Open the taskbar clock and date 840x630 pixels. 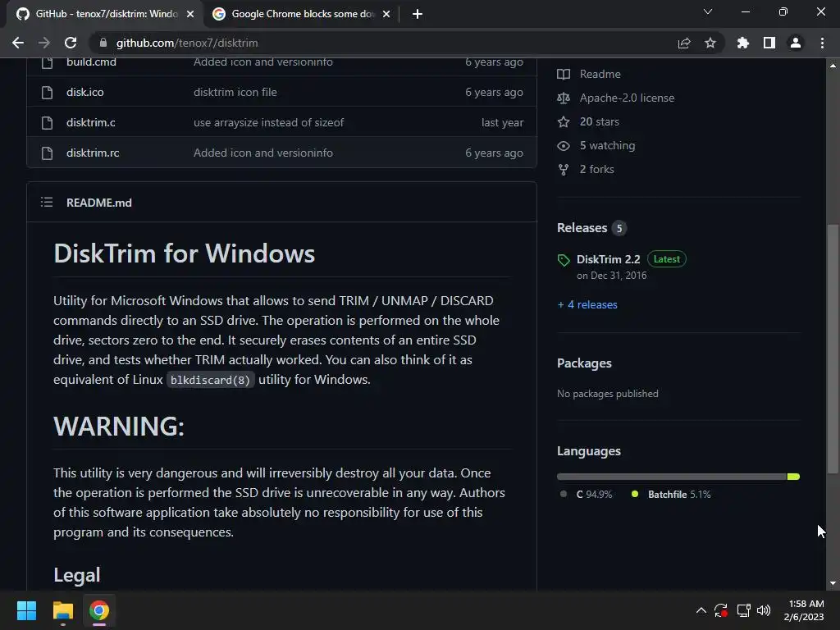coord(804,610)
